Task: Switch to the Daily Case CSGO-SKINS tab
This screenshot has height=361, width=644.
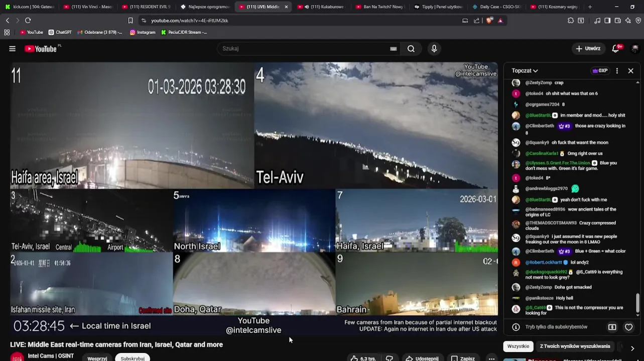Action: click(497, 7)
